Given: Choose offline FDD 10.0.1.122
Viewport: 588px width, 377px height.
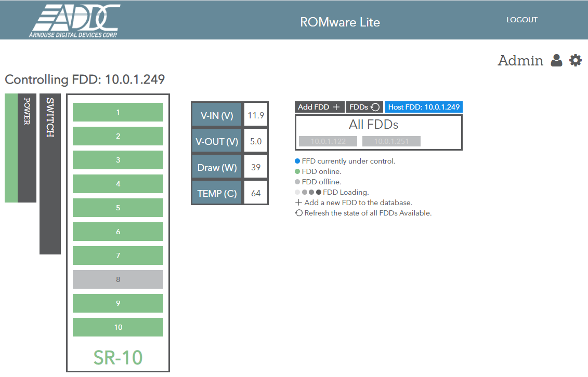Looking at the screenshot, I should pyautogui.click(x=328, y=141).
